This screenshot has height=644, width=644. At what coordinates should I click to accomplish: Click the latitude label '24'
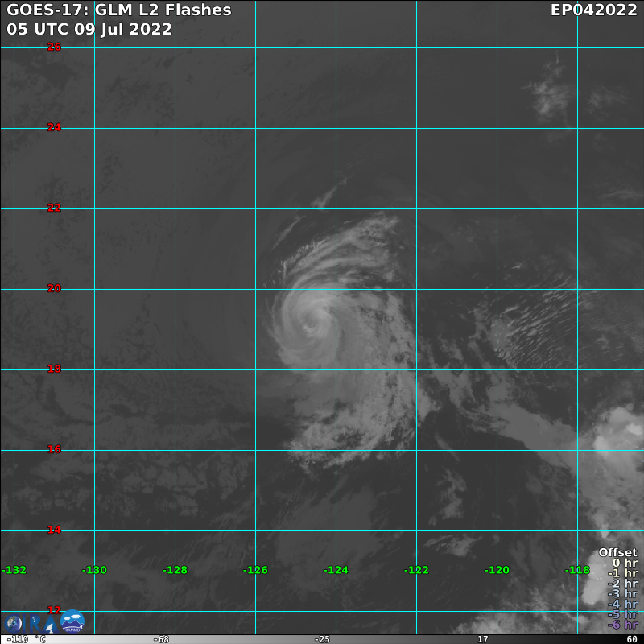(x=54, y=127)
